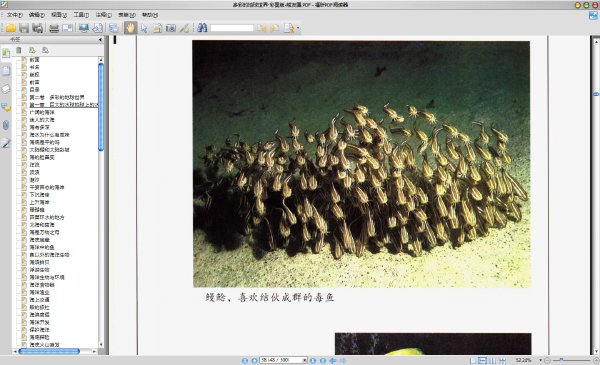
Task: Select the 目录 bookmark
Action: tap(34, 90)
